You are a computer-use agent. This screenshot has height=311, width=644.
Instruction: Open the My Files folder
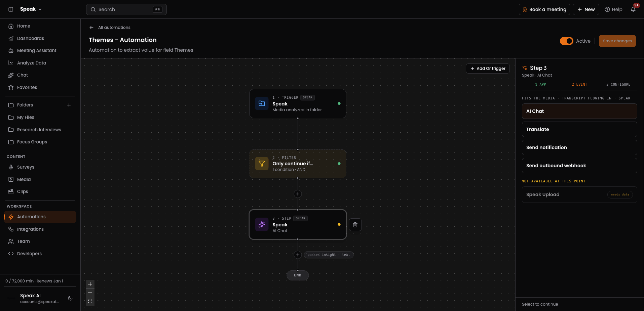pyautogui.click(x=40, y=117)
